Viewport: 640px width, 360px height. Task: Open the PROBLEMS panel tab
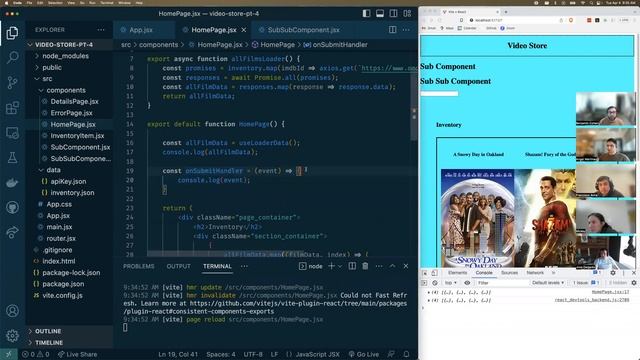[x=139, y=266]
